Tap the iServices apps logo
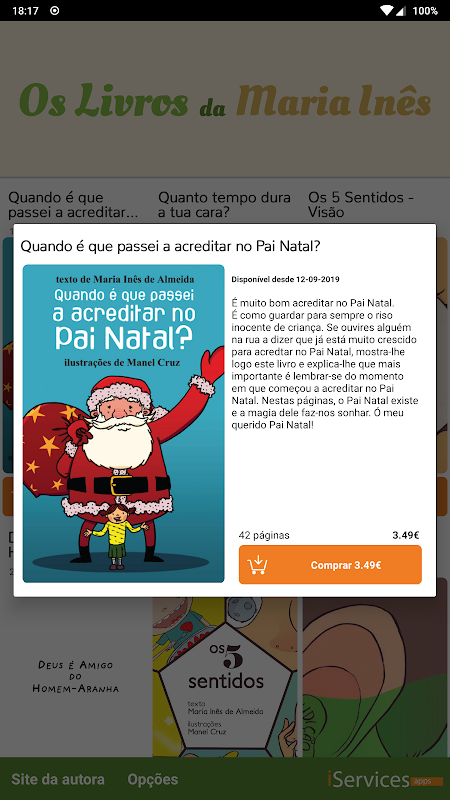Image resolution: width=450 pixels, height=800 pixels. 378,779
